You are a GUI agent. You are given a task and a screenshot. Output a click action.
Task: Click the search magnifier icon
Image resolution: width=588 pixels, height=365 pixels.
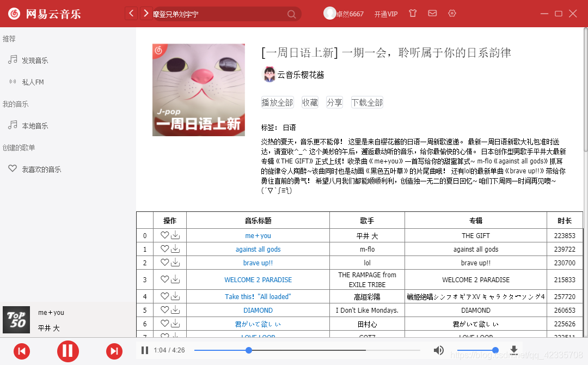tap(292, 14)
